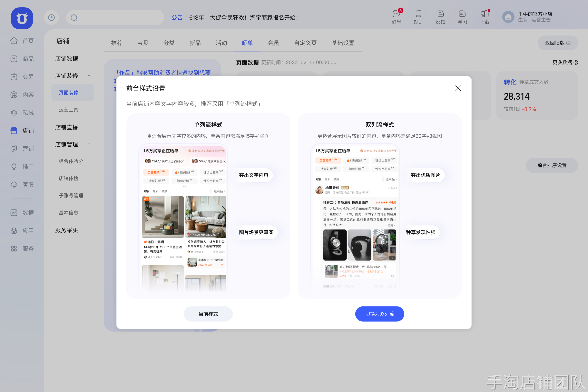Switch to the 新品 tab
The width and height of the screenshot is (588, 392).
(x=195, y=43)
